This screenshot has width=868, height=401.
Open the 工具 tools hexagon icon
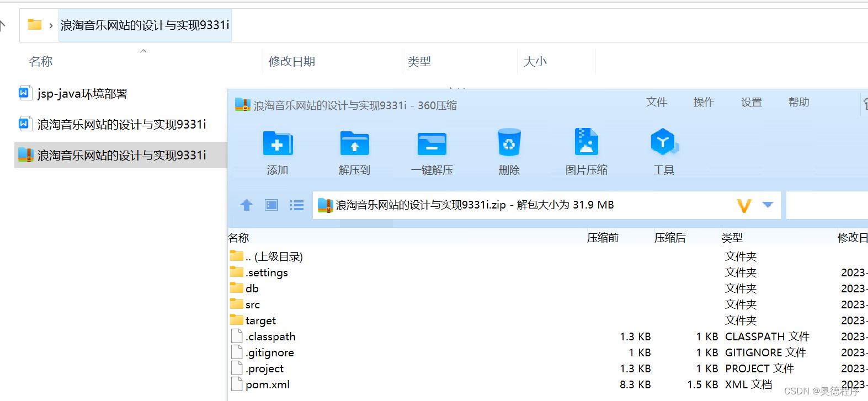coord(664,142)
